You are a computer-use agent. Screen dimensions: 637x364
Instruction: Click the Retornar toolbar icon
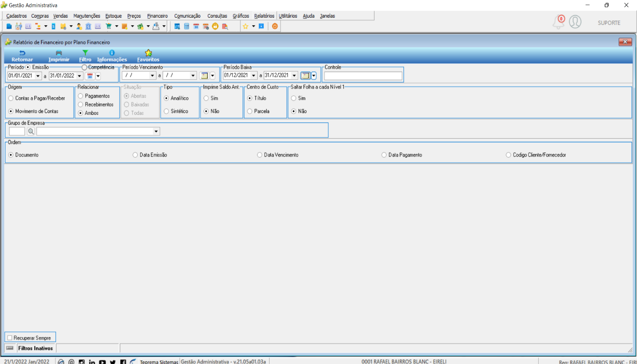[22, 53]
